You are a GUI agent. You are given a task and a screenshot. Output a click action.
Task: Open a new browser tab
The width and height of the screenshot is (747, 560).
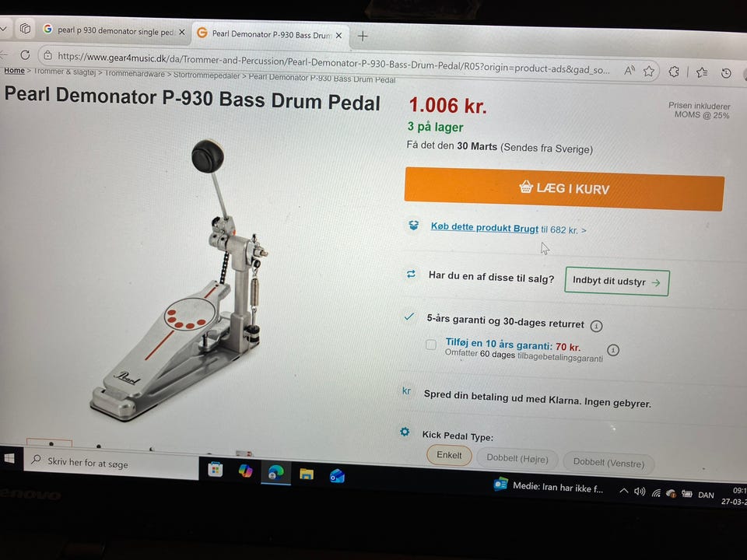pyautogui.click(x=363, y=37)
